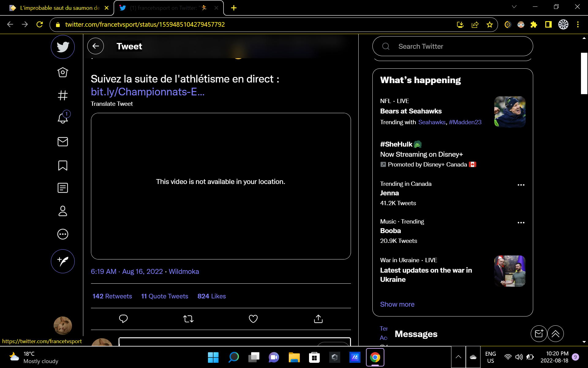Switch to L'improbable saut du saumon tab
Screen dimensions: 588x368
pyautogui.click(x=60, y=8)
